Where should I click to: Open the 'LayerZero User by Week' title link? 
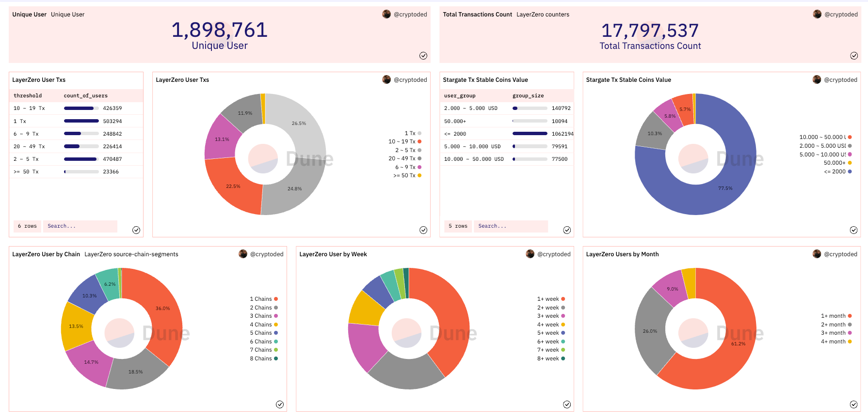333,254
